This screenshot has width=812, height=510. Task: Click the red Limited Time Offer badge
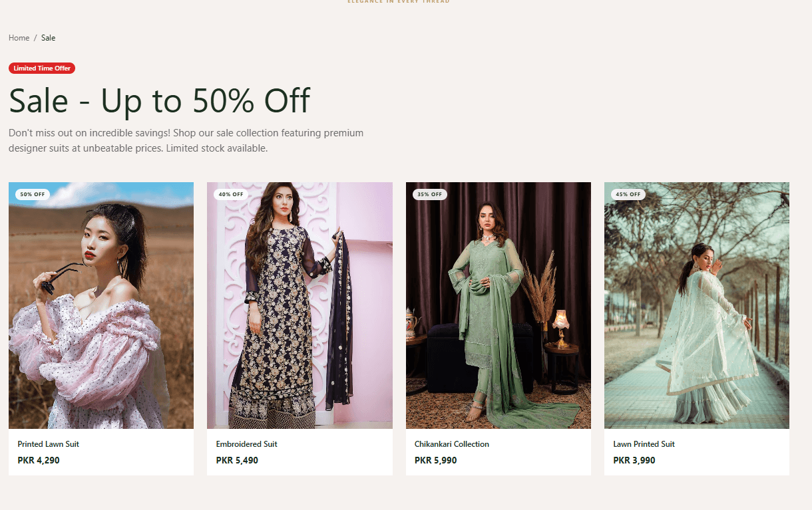click(x=42, y=68)
